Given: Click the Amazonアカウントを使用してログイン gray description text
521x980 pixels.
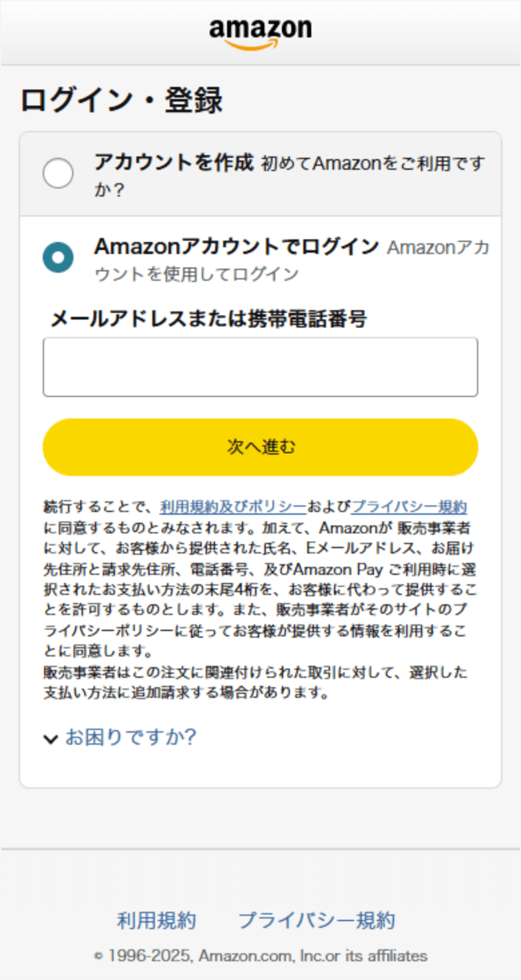Looking at the screenshot, I should (196, 274).
